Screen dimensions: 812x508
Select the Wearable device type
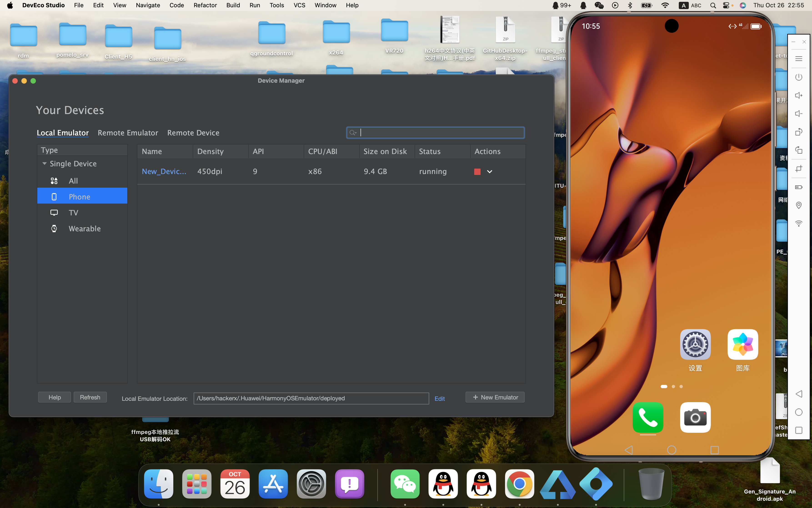tap(84, 229)
